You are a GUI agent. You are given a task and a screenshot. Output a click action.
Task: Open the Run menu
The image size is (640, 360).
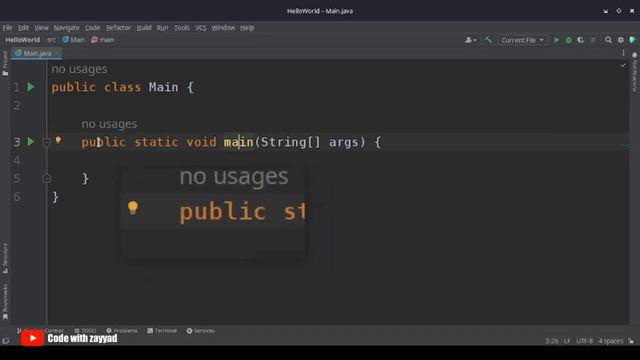pos(162,28)
